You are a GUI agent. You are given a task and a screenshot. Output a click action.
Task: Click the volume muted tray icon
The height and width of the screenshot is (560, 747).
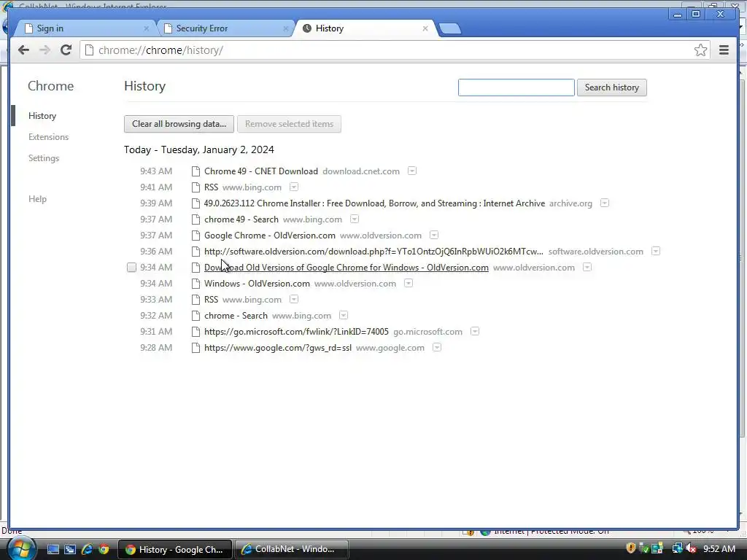692,548
